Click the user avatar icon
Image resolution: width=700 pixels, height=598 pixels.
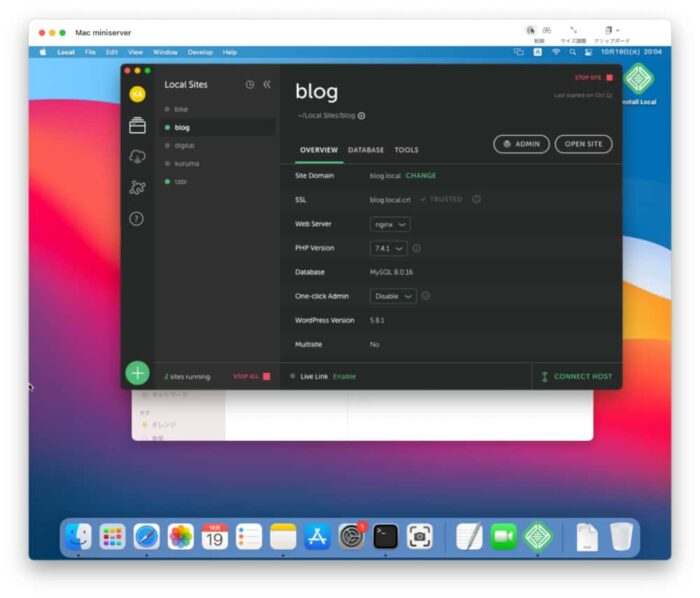[137, 94]
